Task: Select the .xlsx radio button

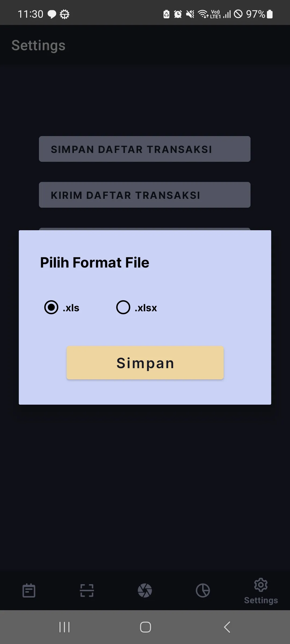Action: coord(123,308)
